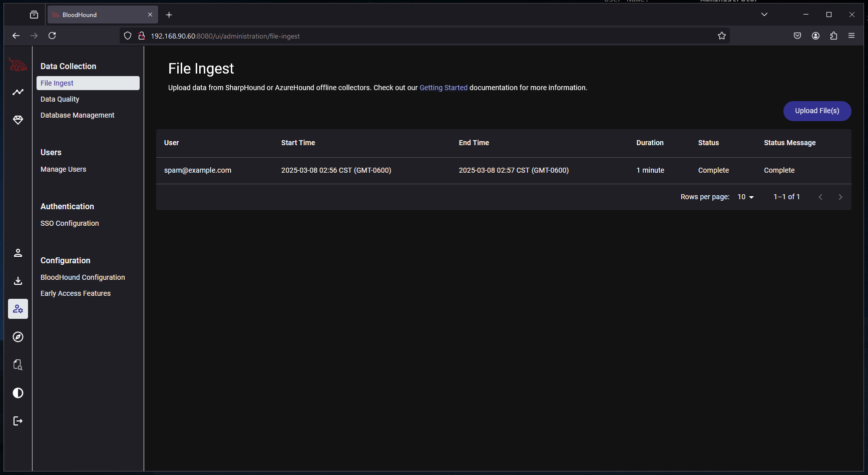Click the Data Collection section heading
The height and width of the screenshot is (475, 868).
point(68,66)
